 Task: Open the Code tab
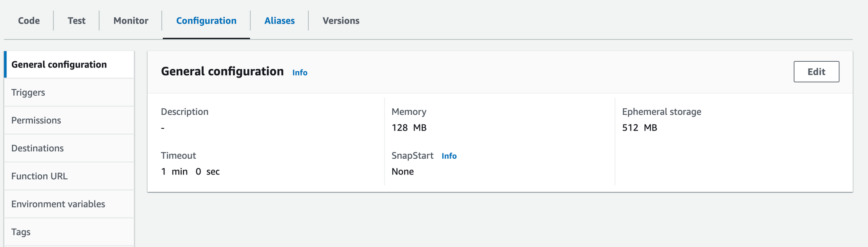(x=29, y=20)
